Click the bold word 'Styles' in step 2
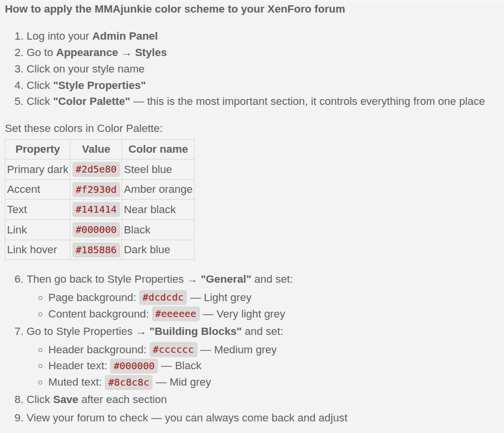Viewport: 504px width, 433px height. (x=151, y=53)
